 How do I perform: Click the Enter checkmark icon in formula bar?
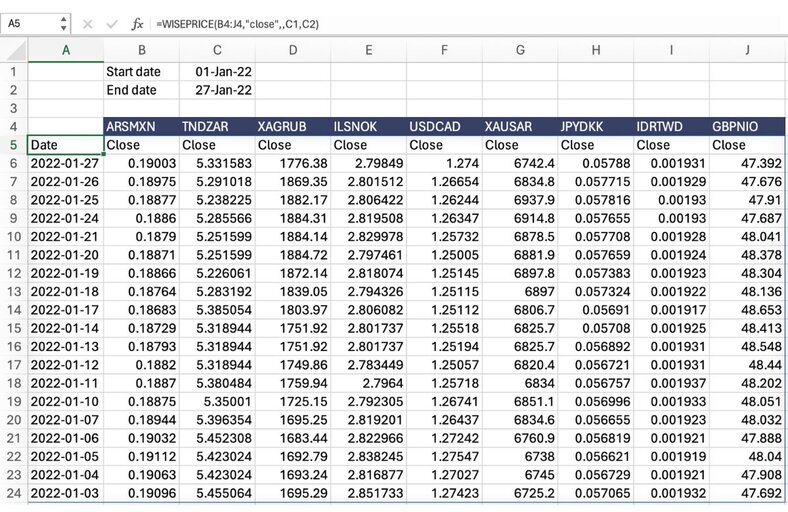click(111, 22)
